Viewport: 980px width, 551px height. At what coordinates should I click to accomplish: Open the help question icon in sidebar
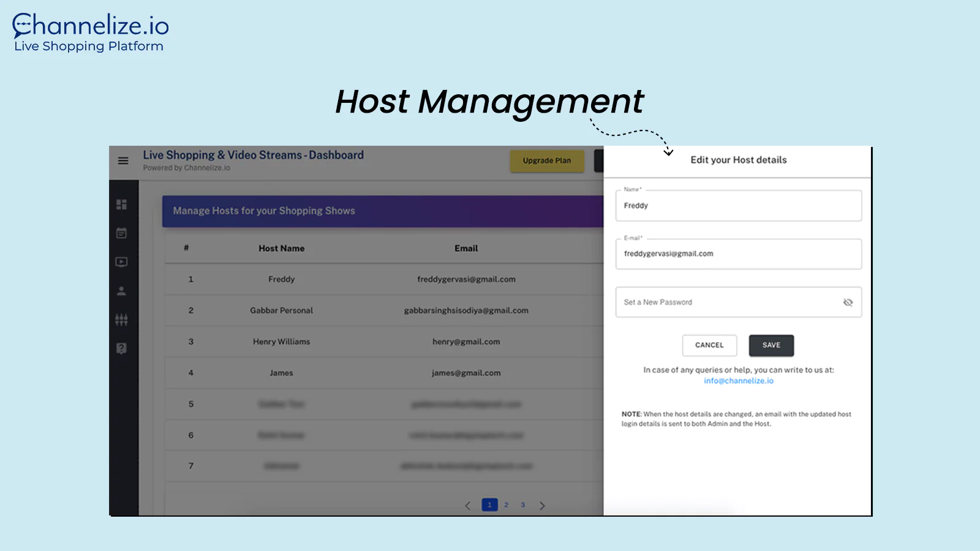[x=121, y=348]
